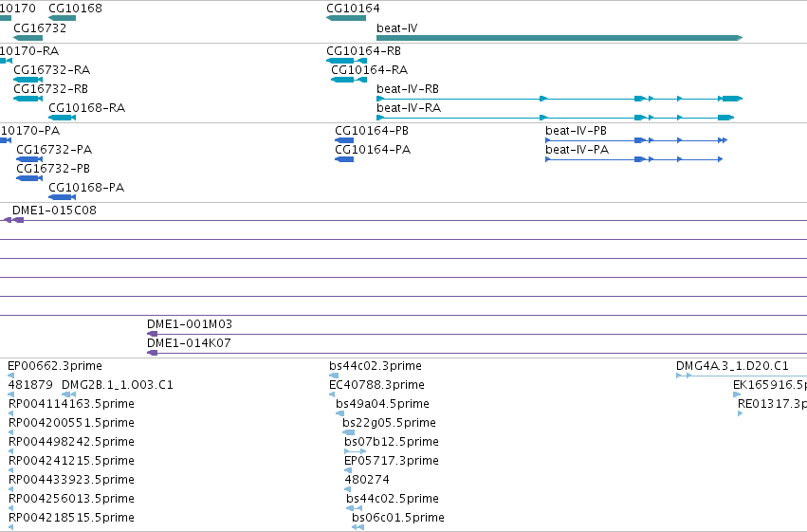The width and height of the screenshot is (807, 532).
Task: Click the bs07b12.5prime EST label
Action: point(392,442)
